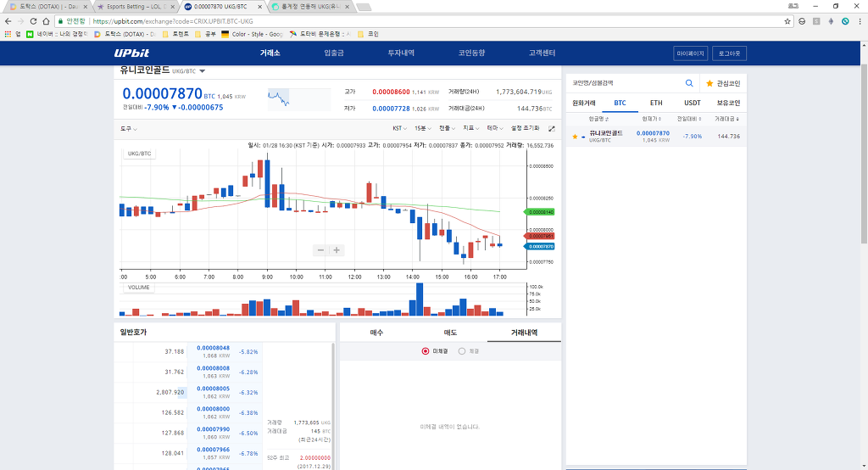Close the 도탁스 (DOTAX) browser tab
Screen dimensions: 868x470
pyautogui.click(x=86, y=7)
